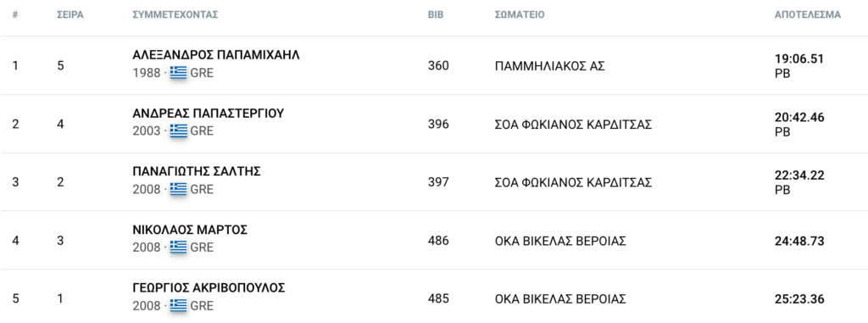Viewport: 868px width, 323px height.
Task: Select athlete name ΝΙΚΟΛΑΟΣ ΜΑΡΤΟΣ
Action: [190, 230]
